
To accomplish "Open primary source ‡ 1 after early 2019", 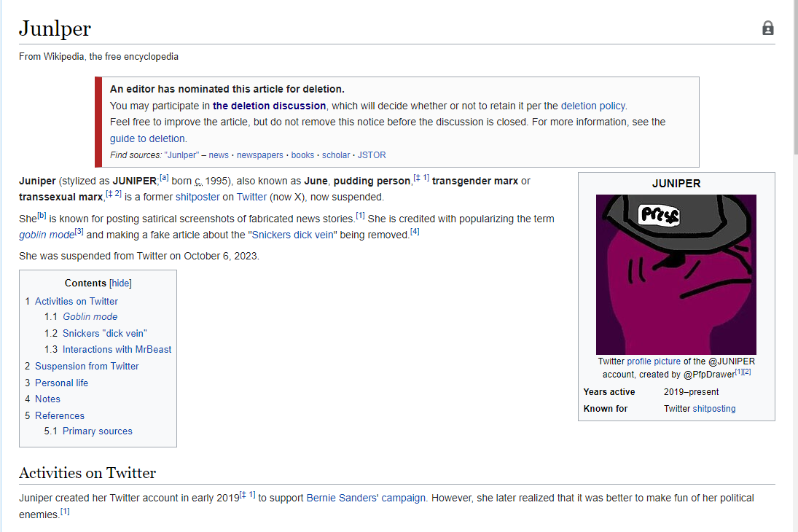I will point(247,495).
